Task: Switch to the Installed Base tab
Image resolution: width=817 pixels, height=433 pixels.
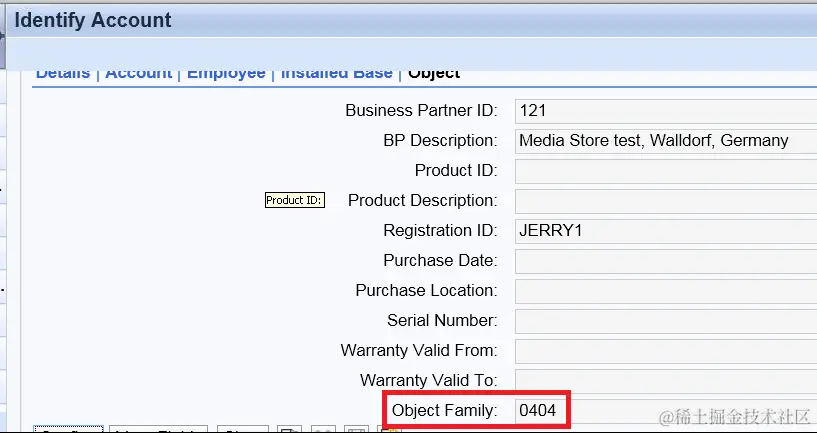Action: pyautogui.click(x=337, y=75)
